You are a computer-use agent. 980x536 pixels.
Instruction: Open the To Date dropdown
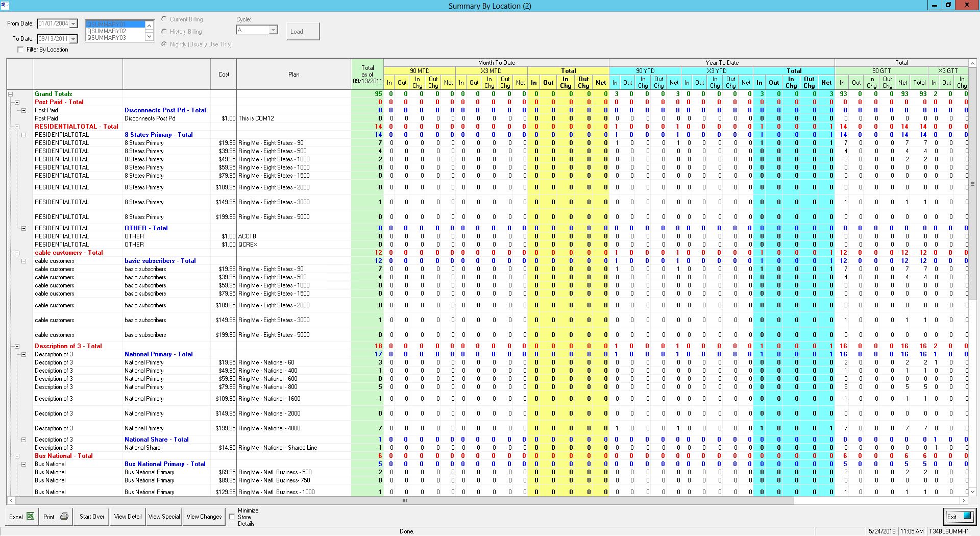pos(73,39)
